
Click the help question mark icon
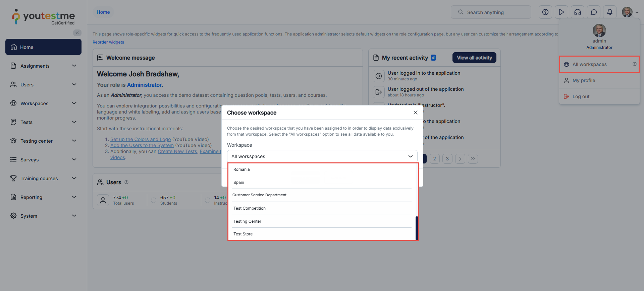coord(545,12)
